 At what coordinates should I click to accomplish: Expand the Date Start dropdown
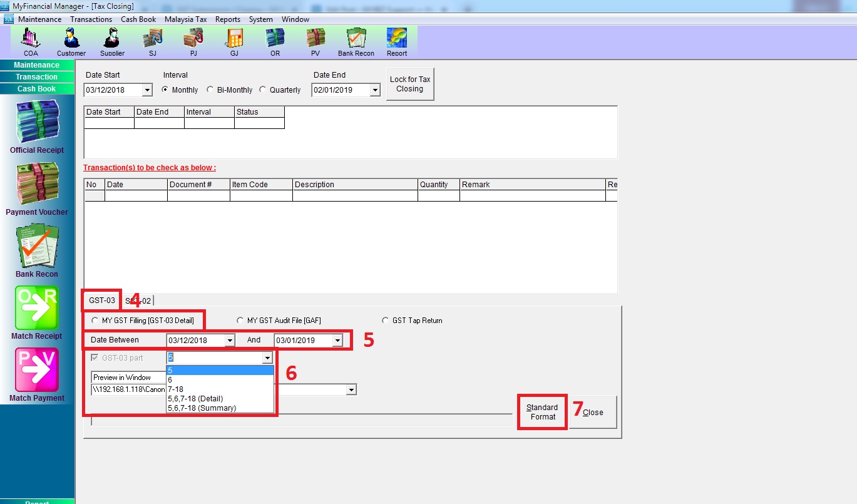point(147,90)
